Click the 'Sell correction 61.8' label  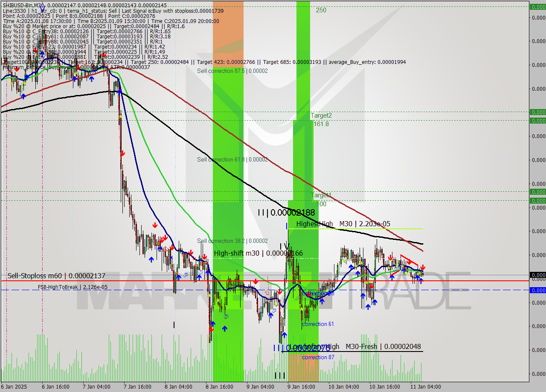(232, 159)
